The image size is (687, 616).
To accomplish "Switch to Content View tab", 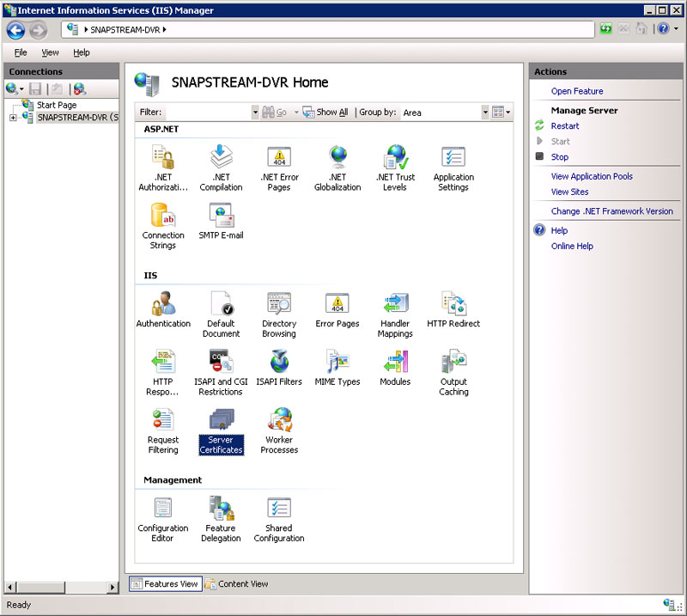I will coord(237,584).
